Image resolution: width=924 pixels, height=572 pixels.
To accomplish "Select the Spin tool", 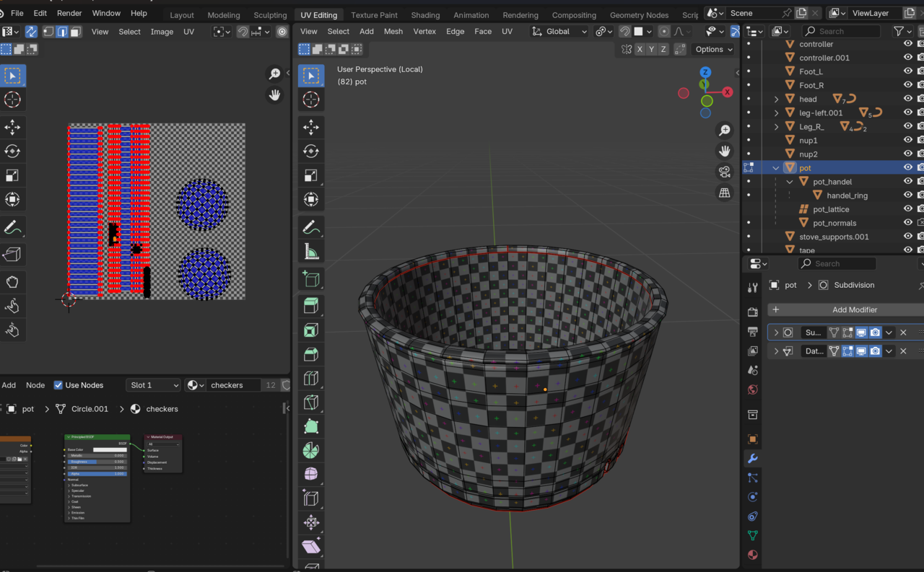I will pyautogui.click(x=311, y=450).
